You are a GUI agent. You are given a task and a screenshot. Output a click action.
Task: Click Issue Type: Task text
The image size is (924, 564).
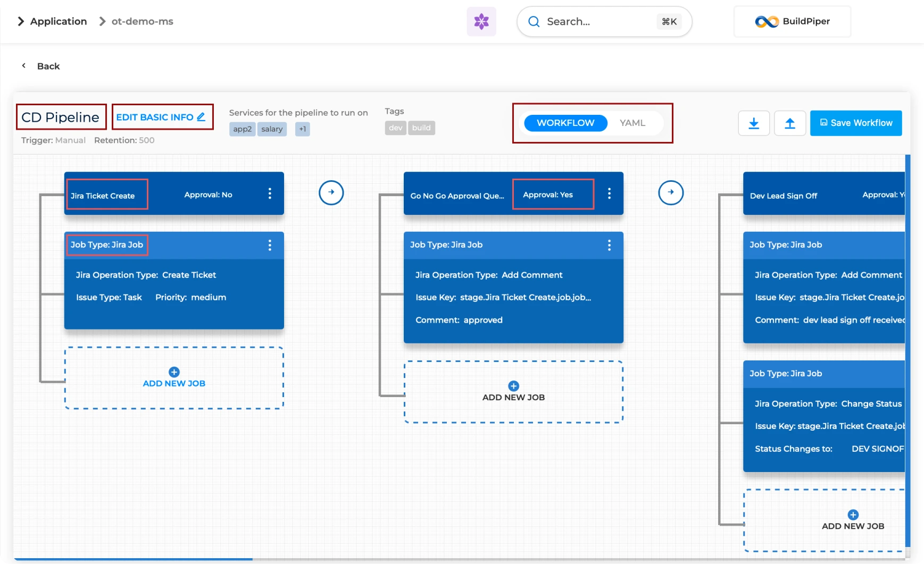pos(109,297)
